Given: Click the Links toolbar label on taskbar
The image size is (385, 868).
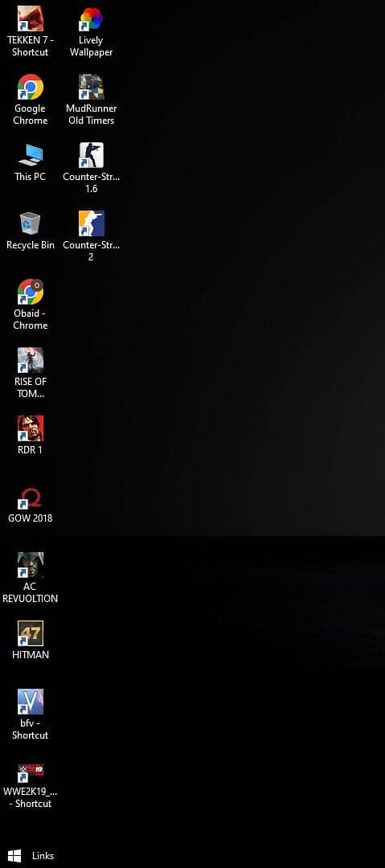Looking at the screenshot, I should (43, 856).
